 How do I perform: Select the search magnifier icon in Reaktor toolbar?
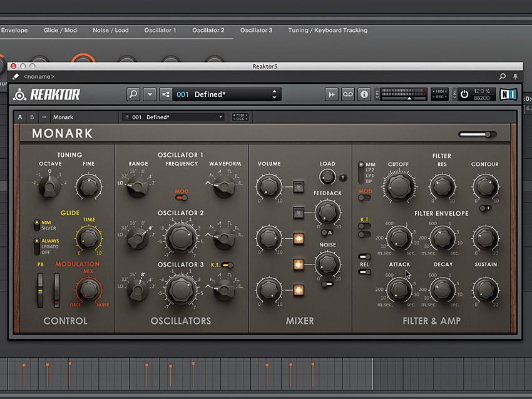(133, 94)
